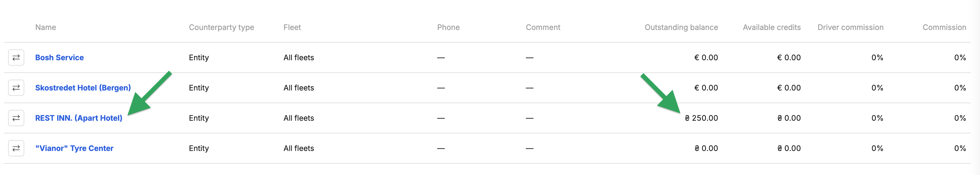980x175 pixels.
Task: Click transfer arrows icon for Vianor Tyre Center
Action: coord(16,148)
